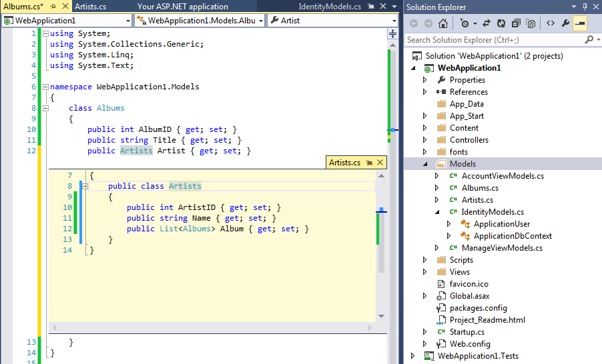Select the ApplicationDbContext class

[513, 236]
